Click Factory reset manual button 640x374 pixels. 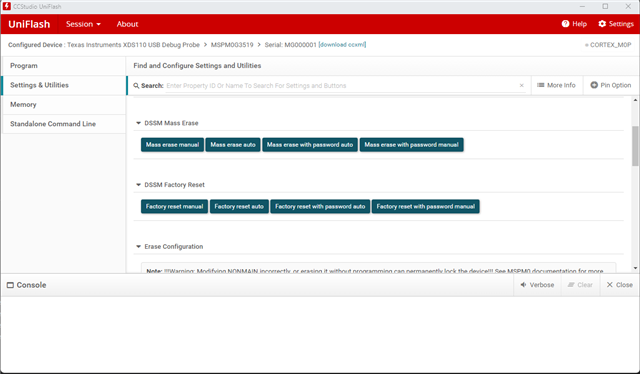(x=174, y=207)
